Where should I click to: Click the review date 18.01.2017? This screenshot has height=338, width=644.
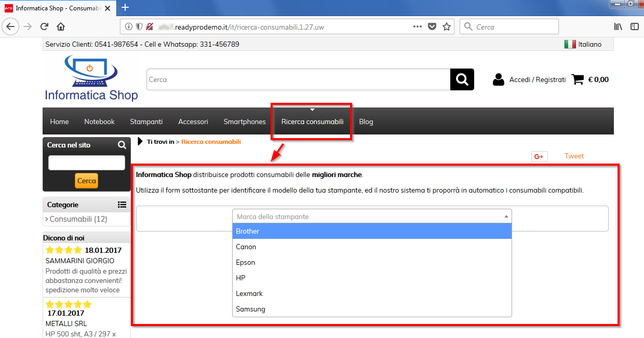[x=103, y=250]
